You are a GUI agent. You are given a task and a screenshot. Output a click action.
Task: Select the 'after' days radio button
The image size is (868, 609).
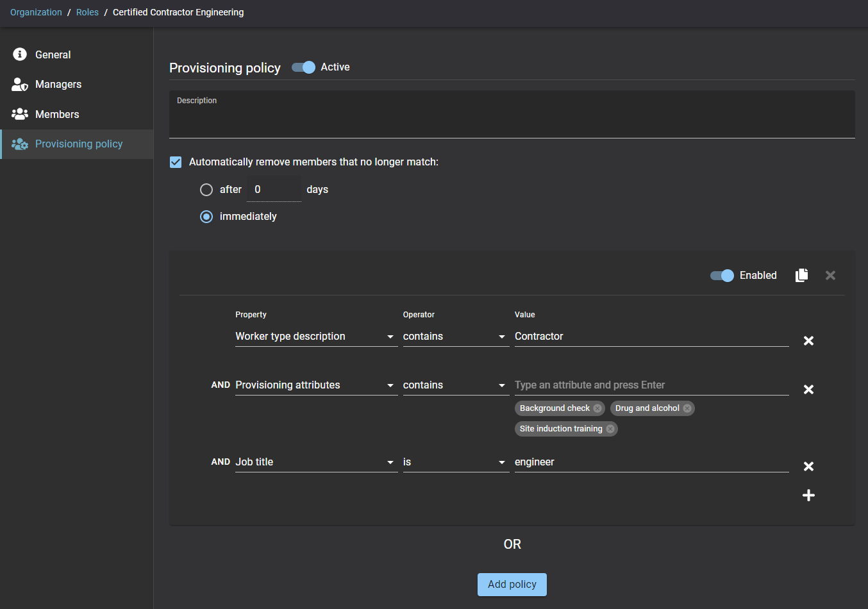tap(206, 190)
